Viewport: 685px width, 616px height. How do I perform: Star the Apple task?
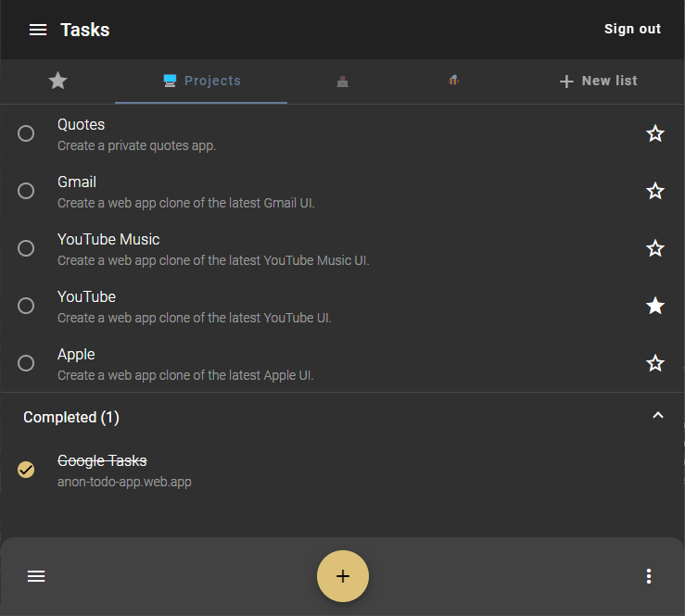pos(655,363)
